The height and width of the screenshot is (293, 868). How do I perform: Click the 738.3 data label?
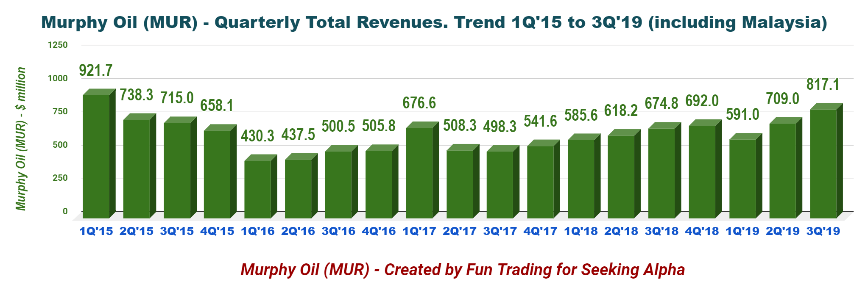point(136,95)
